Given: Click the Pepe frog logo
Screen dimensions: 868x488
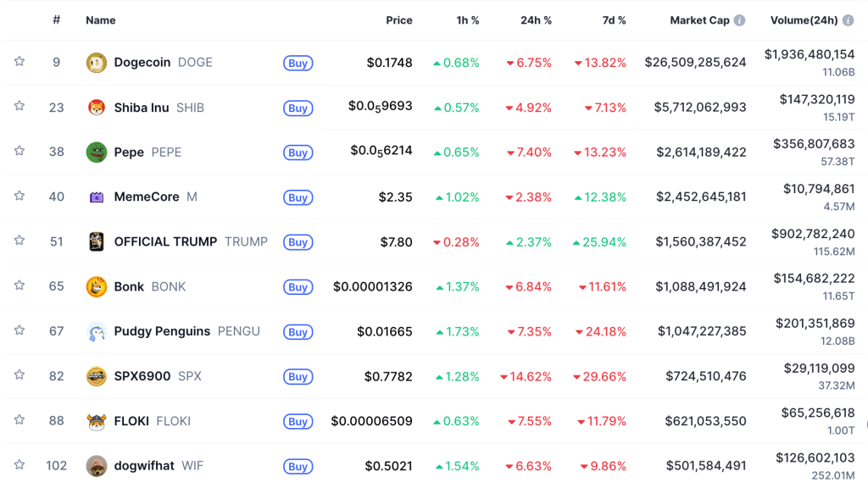Looking at the screenshot, I should [99, 152].
